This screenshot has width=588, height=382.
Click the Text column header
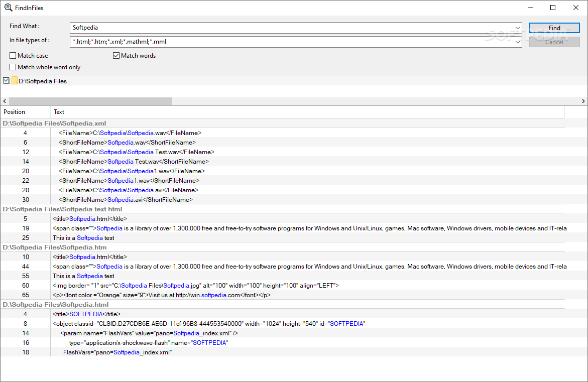pos(307,112)
